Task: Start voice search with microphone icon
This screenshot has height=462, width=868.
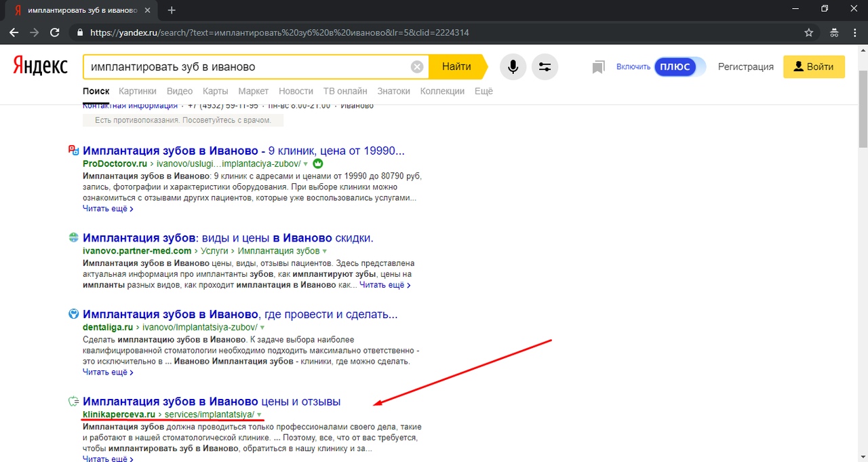Action: [513, 66]
